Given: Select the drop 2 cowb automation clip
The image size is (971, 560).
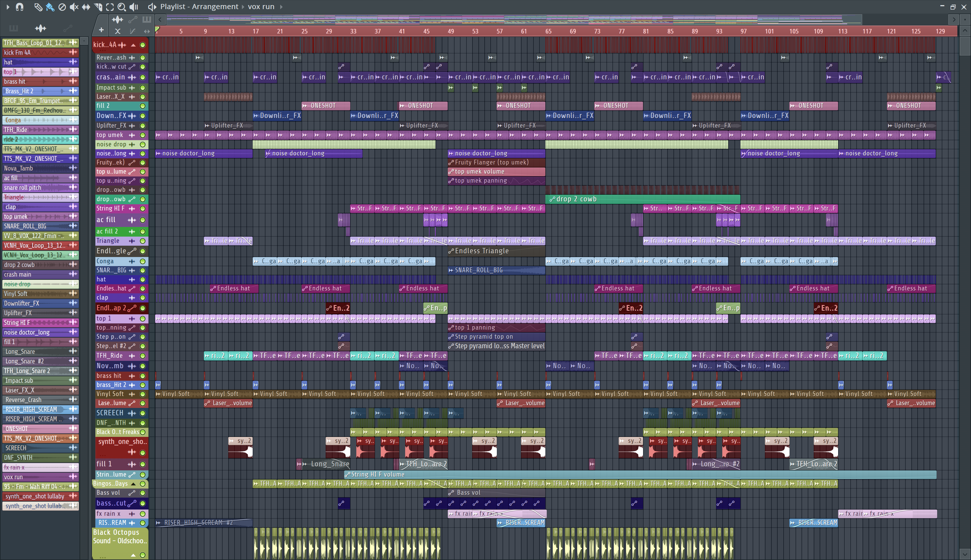Looking at the screenshot, I should pyautogui.click(x=643, y=199).
